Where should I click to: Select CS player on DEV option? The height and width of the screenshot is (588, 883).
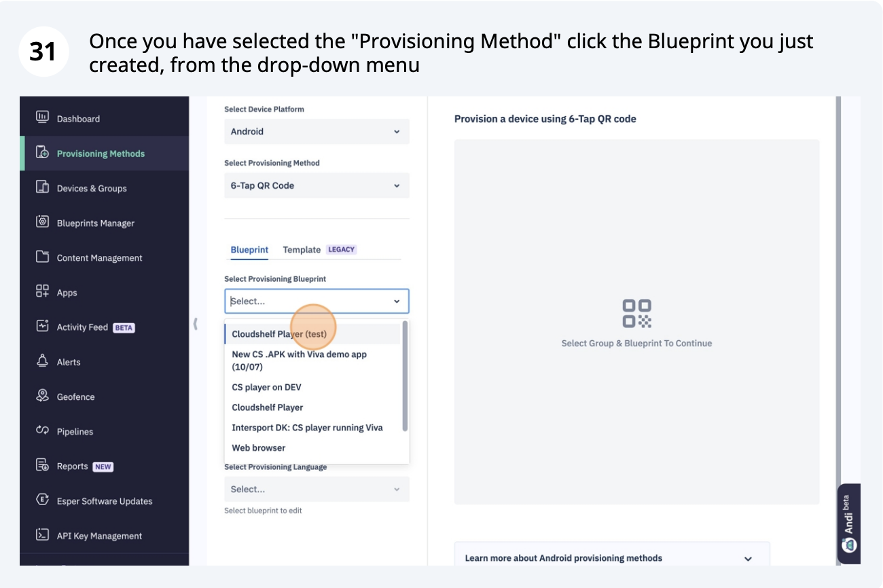coord(266,387)
